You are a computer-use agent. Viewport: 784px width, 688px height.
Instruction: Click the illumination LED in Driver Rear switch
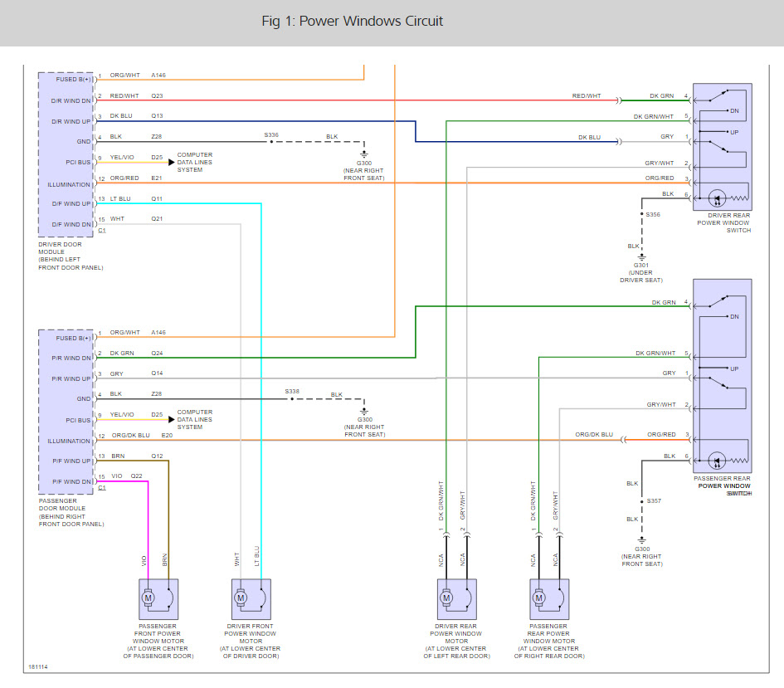click(717, 199)
